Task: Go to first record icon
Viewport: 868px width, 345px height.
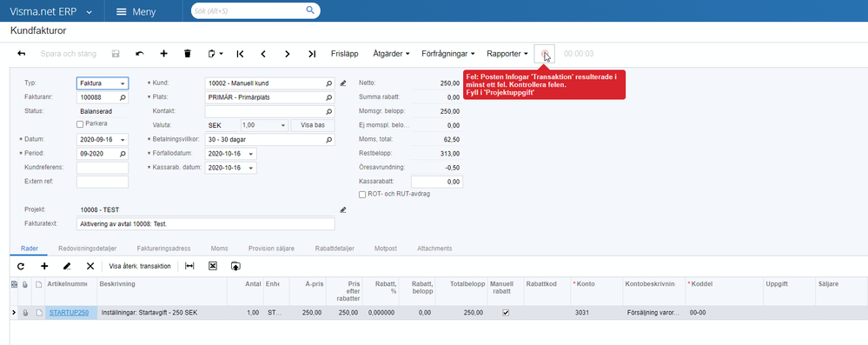Action: coord(241,54)
